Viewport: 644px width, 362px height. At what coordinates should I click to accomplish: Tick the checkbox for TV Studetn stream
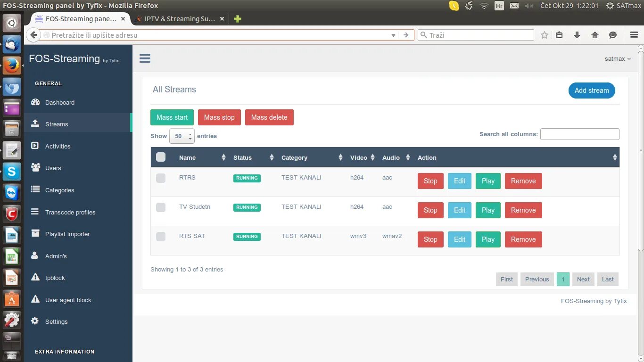point(161,207)
